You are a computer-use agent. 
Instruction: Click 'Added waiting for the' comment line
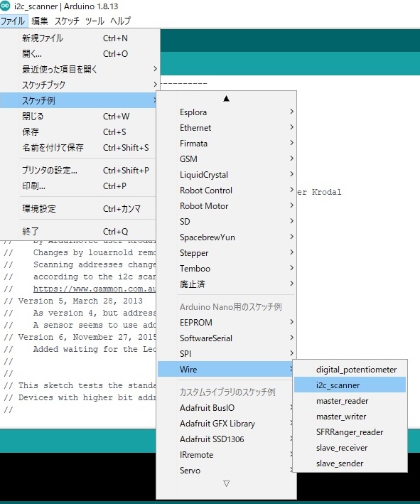point(80,350)
